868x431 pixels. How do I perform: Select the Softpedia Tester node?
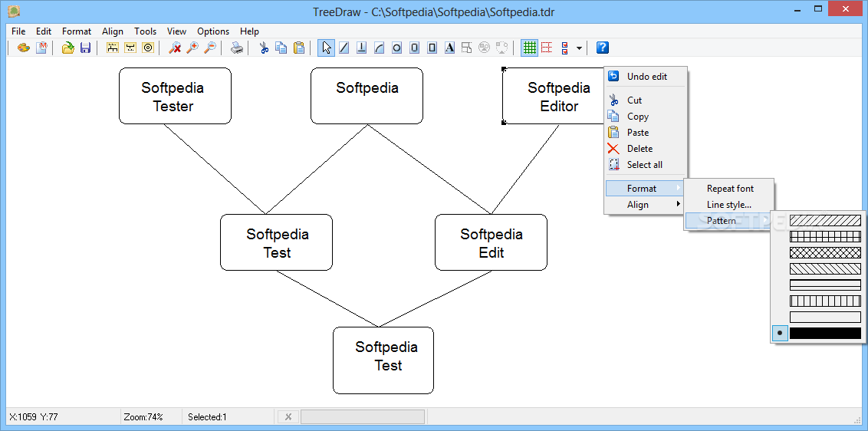(x=175, y=96)
